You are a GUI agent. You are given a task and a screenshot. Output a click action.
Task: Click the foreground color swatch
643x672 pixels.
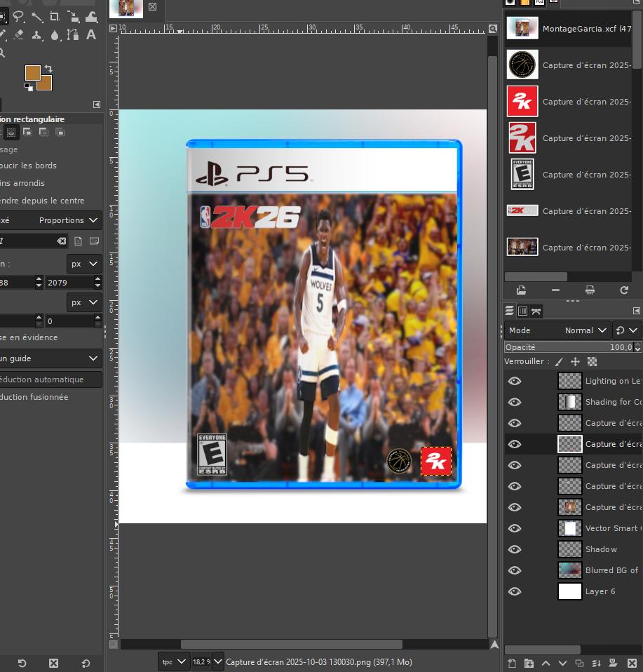coord(32,72)
